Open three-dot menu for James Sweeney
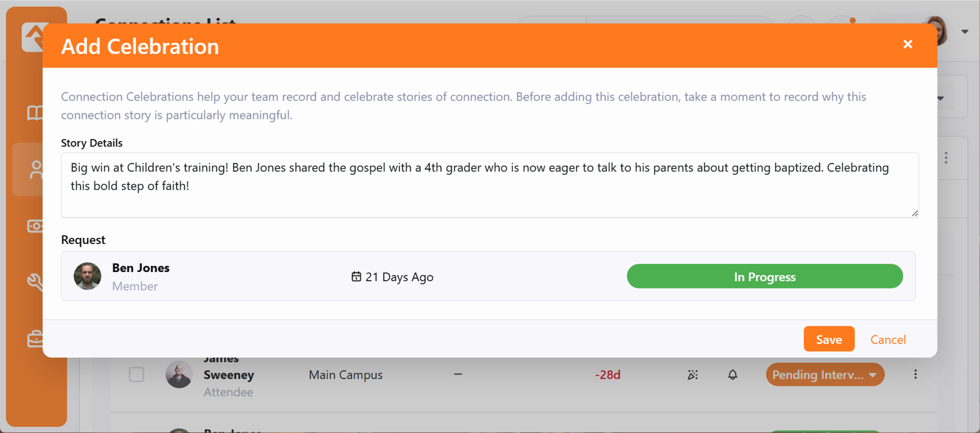This screenshot has height=433, width=980. pyautogui.click(x=915, y=374)
